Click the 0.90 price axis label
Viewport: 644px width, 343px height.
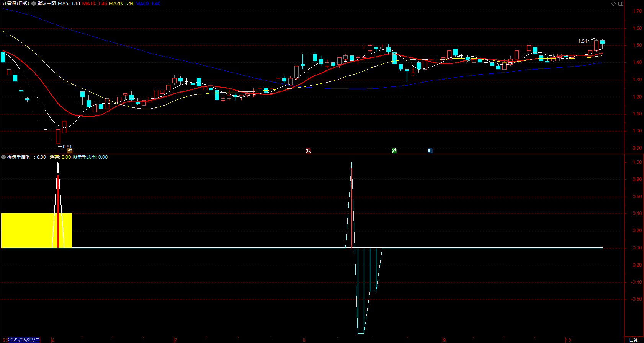(x=637, y=148)
